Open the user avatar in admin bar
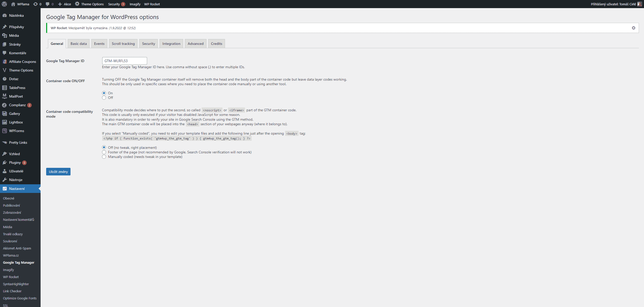The width and height of the screenshot is (644, 307). 639,4
